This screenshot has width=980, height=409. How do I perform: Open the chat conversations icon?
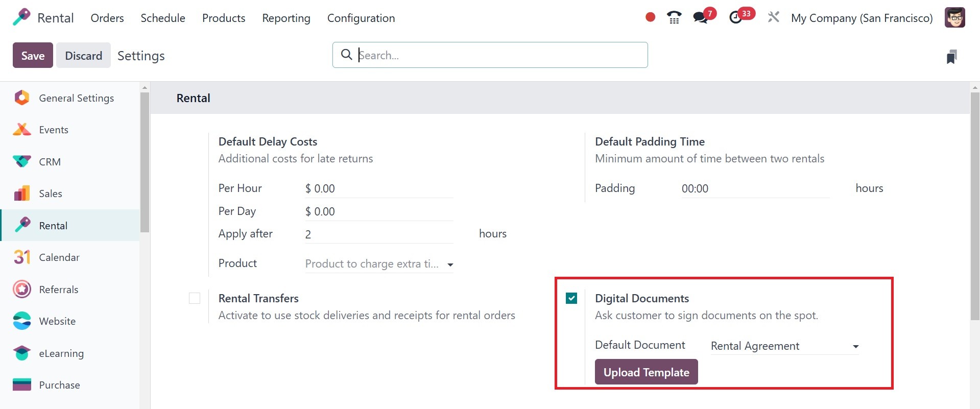pos(700,18)
